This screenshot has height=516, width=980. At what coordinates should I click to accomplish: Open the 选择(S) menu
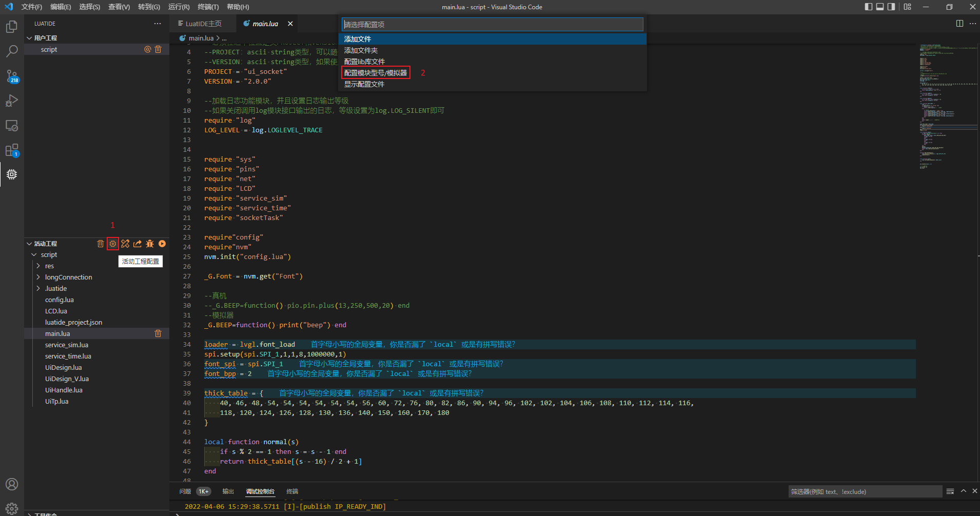(x=90, y=7)
